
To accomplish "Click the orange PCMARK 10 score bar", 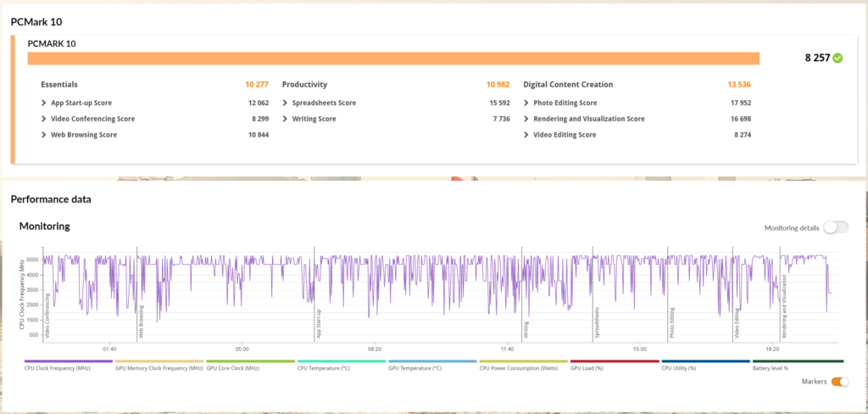I will (393, 59).
